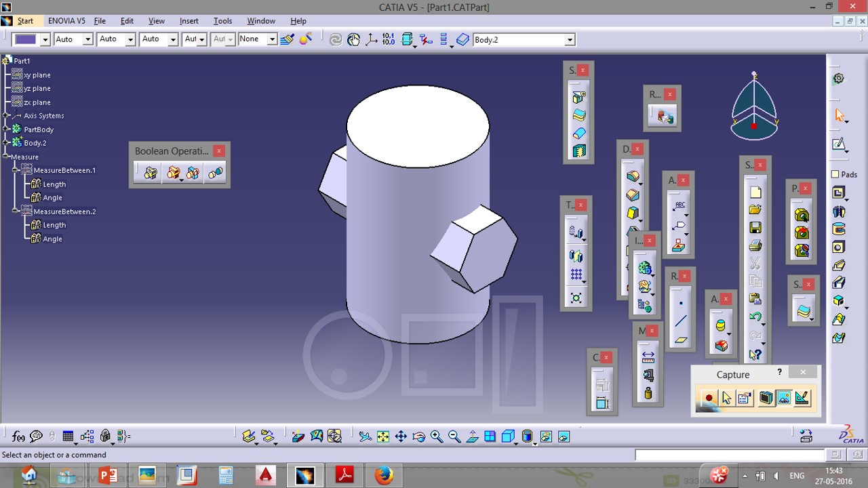Image resolution: width=868 pixels, height=488 pixels.
Task: Open the Tools menu
Action: (222, 21)
